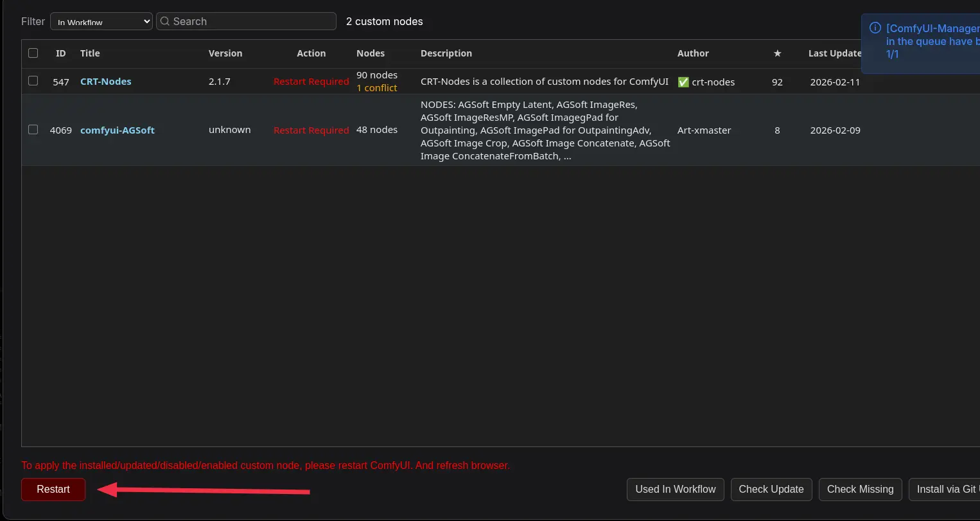Open the Filter dropdown showing In Workflow
The height and width of the screenshot is (521, 980).
[101, 21]
